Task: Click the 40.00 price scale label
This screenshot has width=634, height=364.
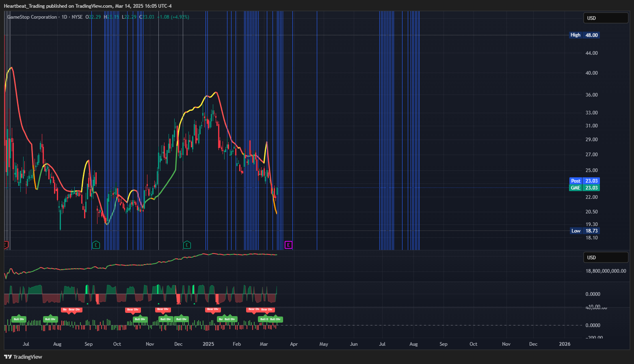Action: coord(591,73)
